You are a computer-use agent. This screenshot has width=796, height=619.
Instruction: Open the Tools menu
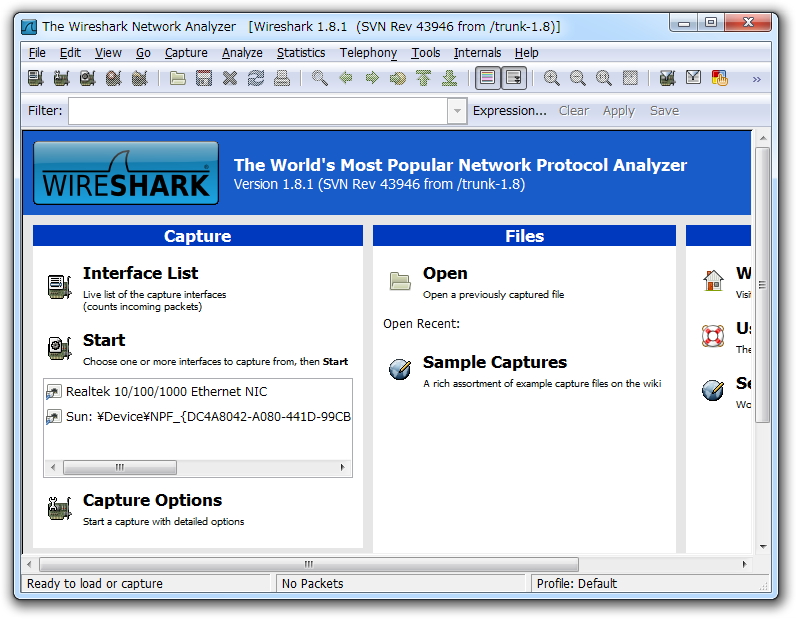(425, 53)
